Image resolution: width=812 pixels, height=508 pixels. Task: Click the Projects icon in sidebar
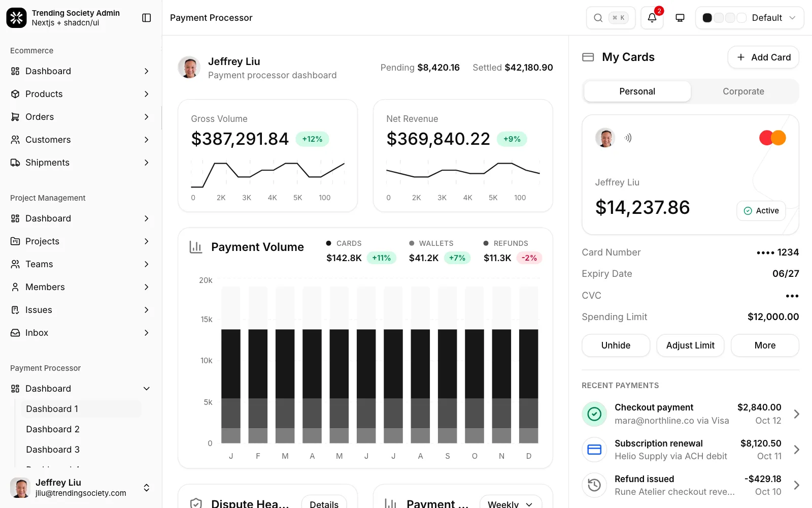click(15, 241)
